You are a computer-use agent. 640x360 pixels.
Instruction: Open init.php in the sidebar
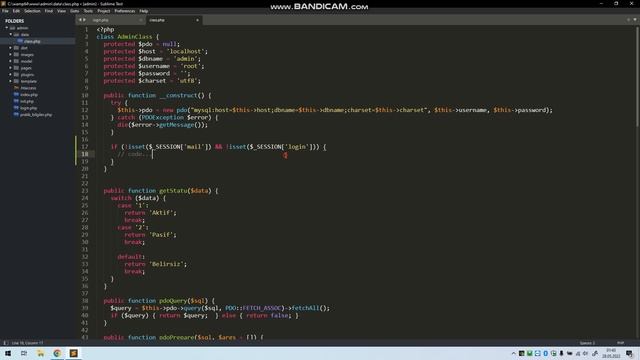coord(27,101)
